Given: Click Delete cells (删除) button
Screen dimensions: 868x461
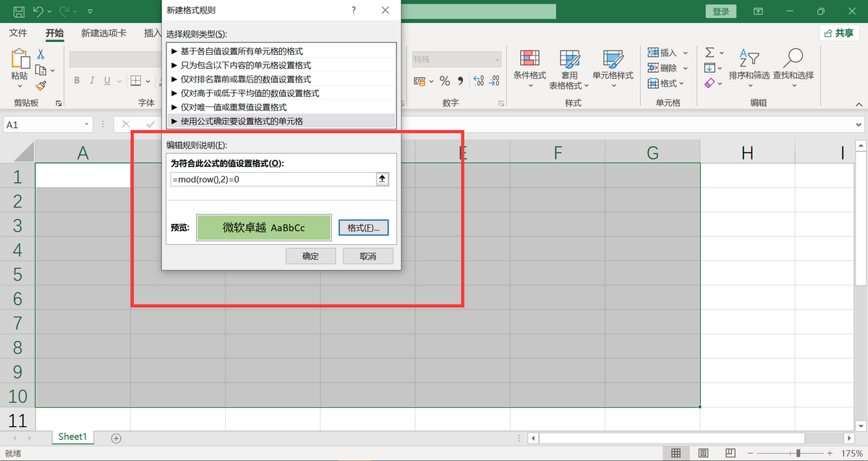Looking at the screenshot, I should click(x=668, y=68).
